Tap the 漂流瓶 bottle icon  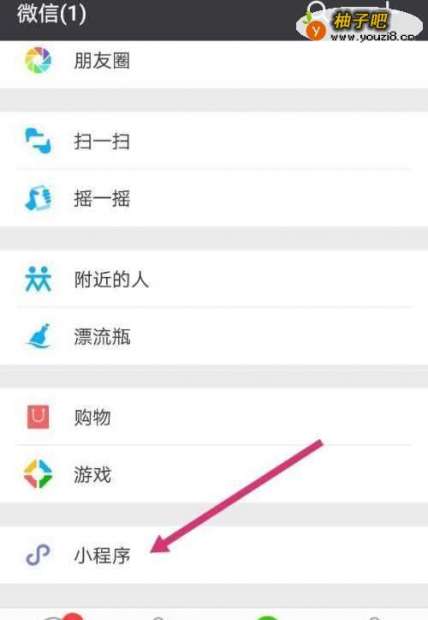point(38,336)
